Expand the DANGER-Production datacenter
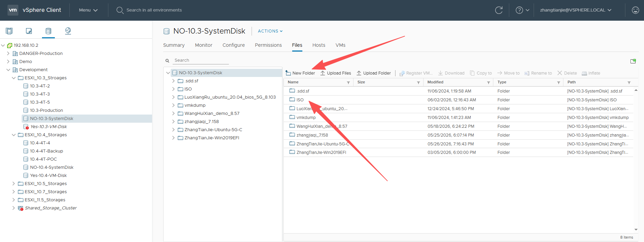Image resolution: width=644 pixels, height=242 pixels. (8, 54)
